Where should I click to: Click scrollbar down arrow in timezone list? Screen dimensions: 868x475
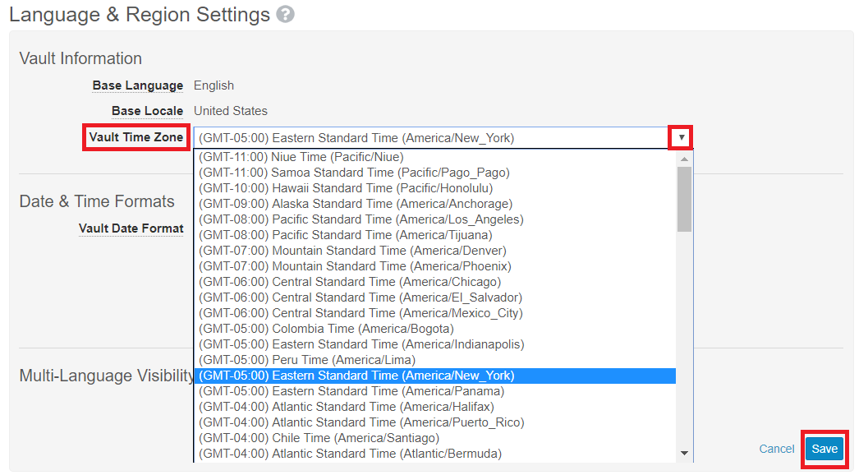[684, 454]
